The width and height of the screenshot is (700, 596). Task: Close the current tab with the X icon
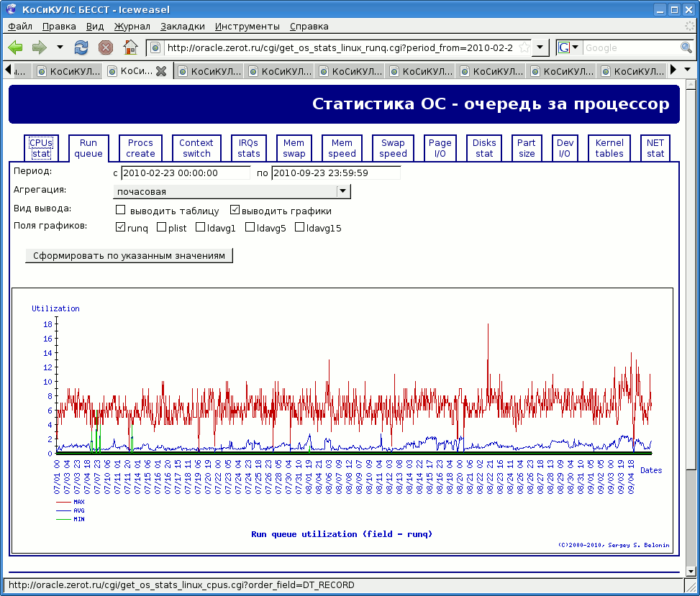[x=161, y=71]
